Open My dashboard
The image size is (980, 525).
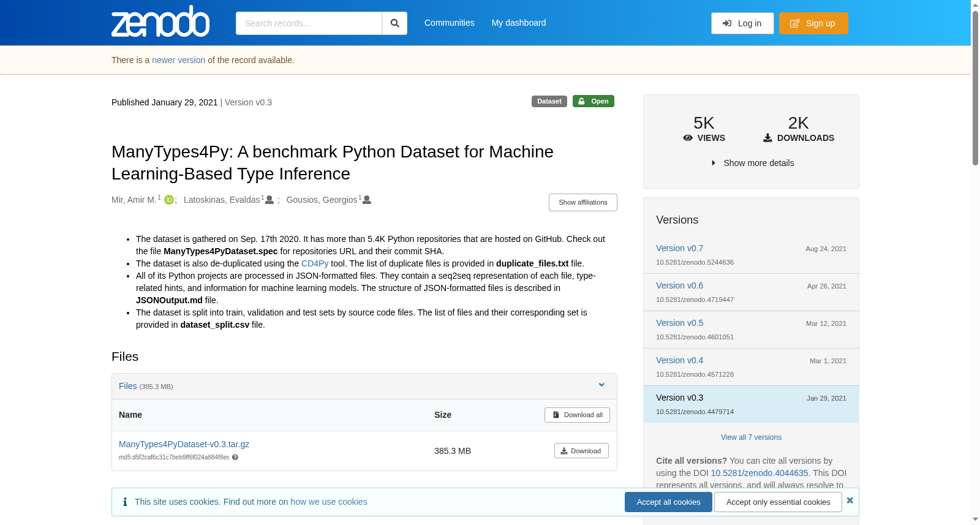tap(519, 23)
